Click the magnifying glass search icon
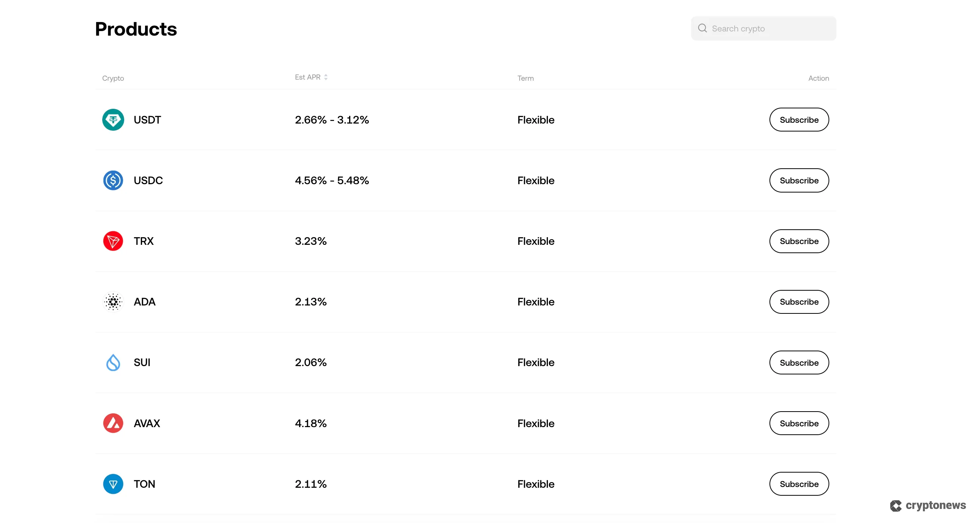Viewport: 980px width, 523px height. coord(702,28)
